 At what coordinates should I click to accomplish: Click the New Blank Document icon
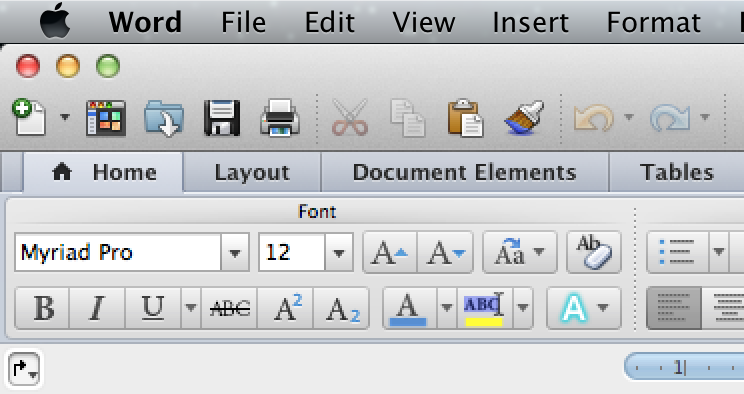pyautogui.click(x=29, y=117)
